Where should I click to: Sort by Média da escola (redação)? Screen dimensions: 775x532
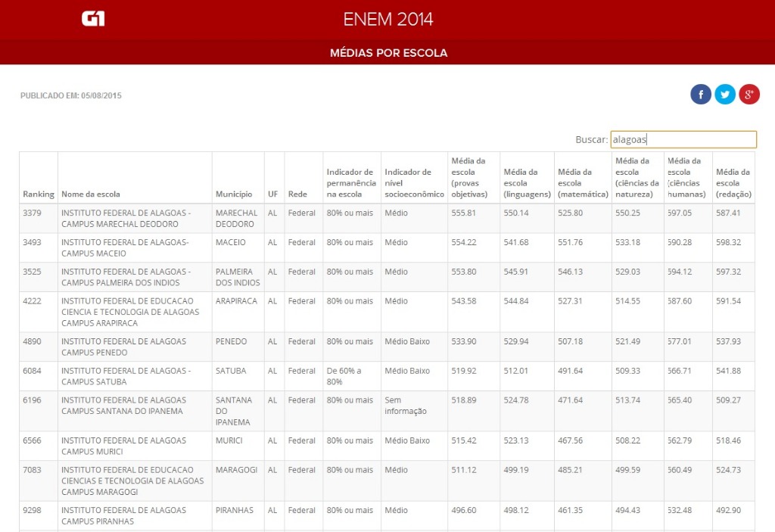click(733, 183)
